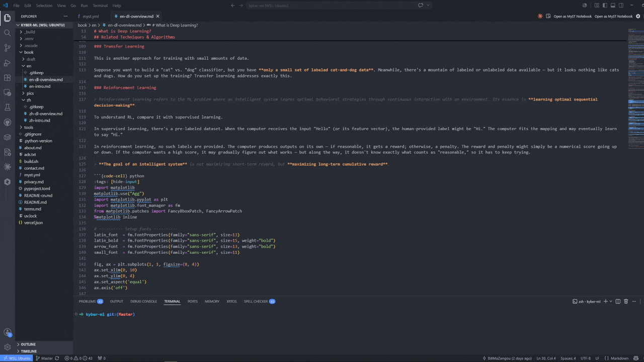Open Explorer's more actions ellipsis
The width and height of the screenshot is (644, 362).
tap(65, 16)
